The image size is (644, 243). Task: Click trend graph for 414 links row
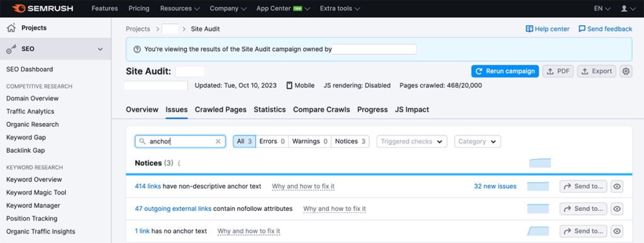point(538,186)
